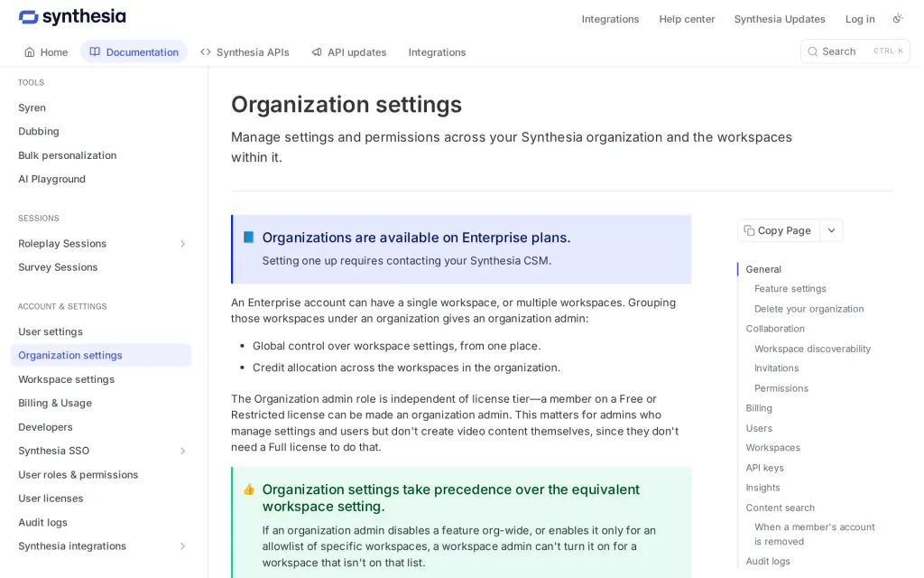Jump to Feature settings section
This screenshot has height=578, width=924.
[x=790, y=288]
